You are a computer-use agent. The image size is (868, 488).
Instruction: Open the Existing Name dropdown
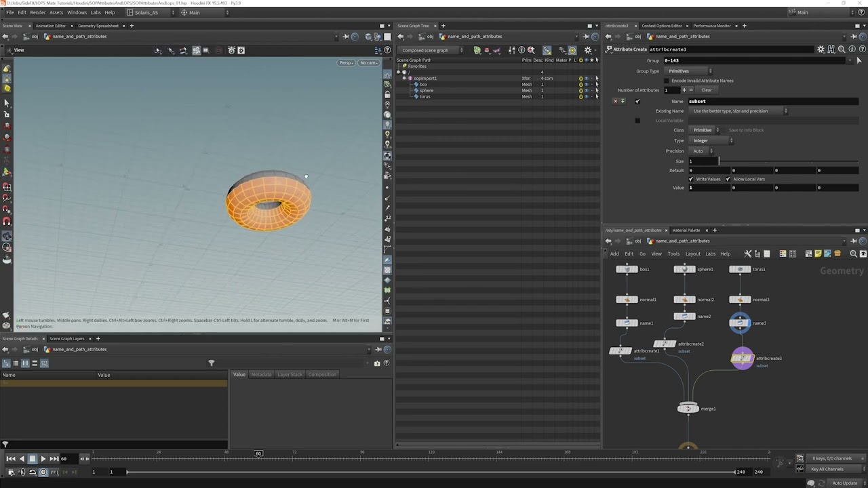(x=740, y=111)
